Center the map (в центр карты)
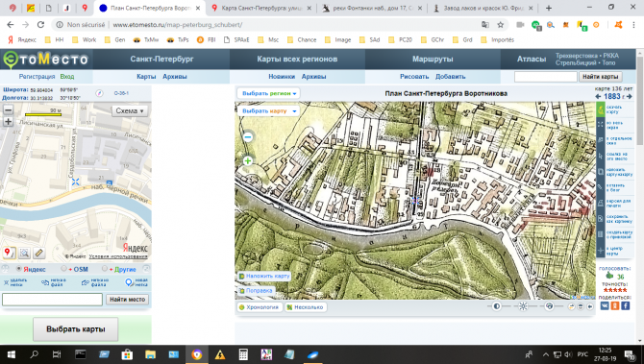This screenshot has width=644, height=364. 601,251
